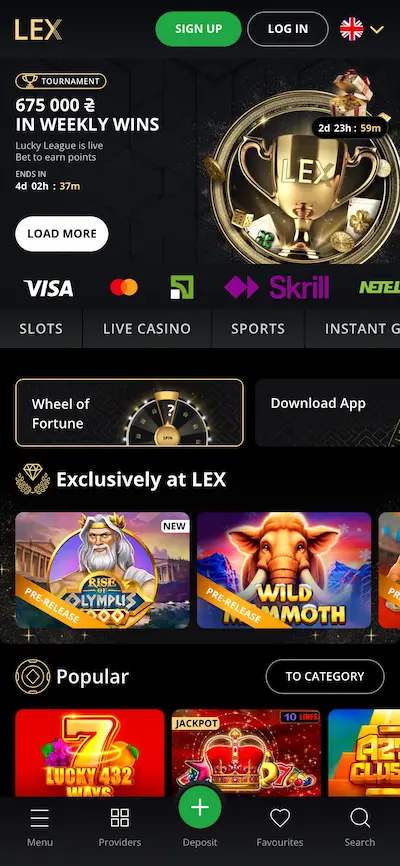Image resolution: width=400 pixels, height=866 pixels.
Task: Tap the green Deposit plus icon
Action: click(200, 807)
